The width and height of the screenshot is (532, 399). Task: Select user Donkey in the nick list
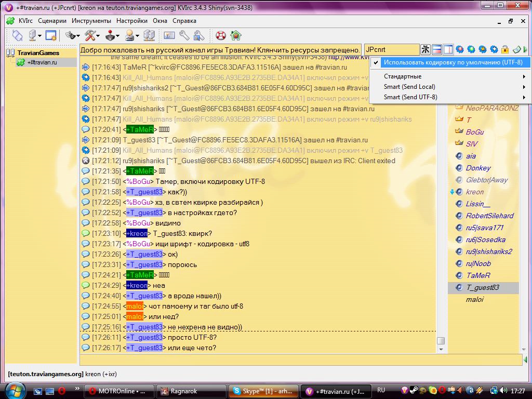(x=478, y=168)
